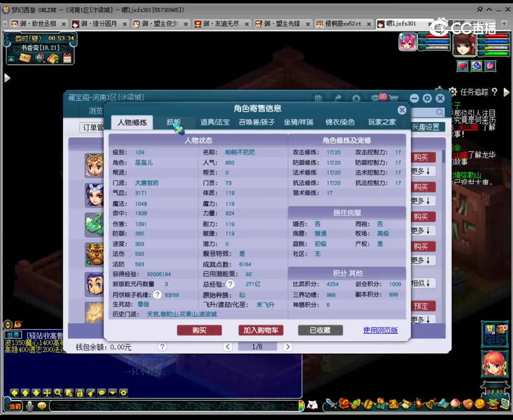Image resolution: width=513 pixels, height=420 pixels.
Task: Open the shopping cart icon in 藏宝阁 header
Action: tap(394, 98)
